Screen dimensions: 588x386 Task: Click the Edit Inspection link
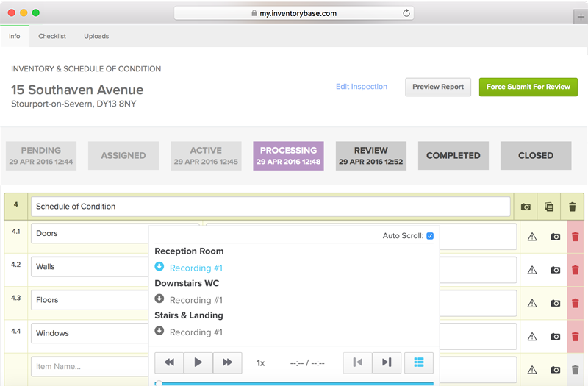pos(362,87)
